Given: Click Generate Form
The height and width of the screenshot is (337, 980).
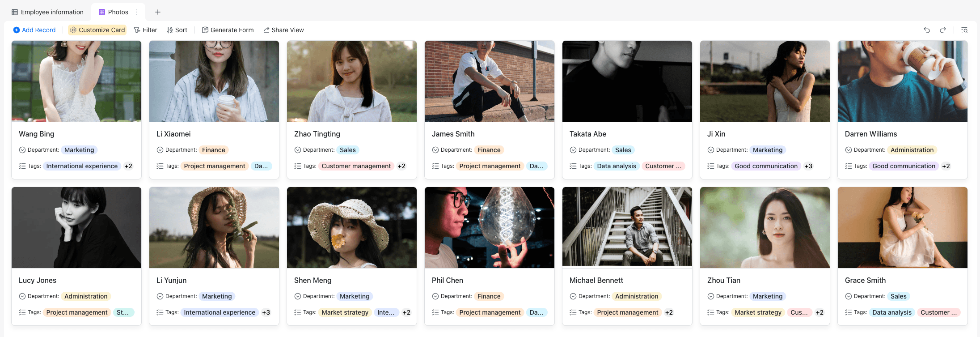Looking at the screenshot, I should click(228, 30).
